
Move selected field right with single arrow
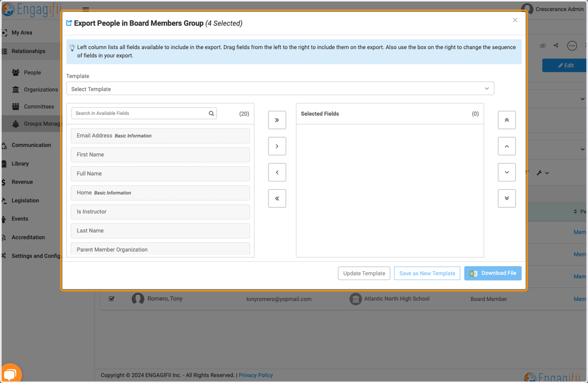[x=277, y=146]
